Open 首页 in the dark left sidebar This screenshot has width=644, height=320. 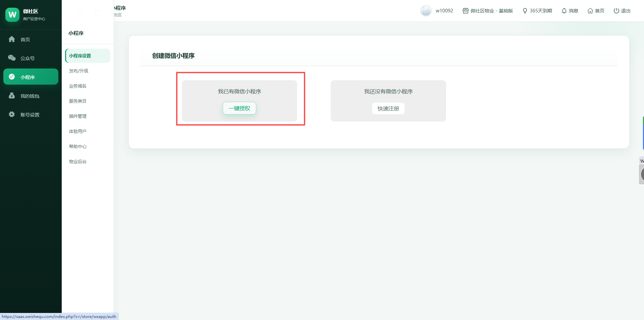[x=31, y=39]
